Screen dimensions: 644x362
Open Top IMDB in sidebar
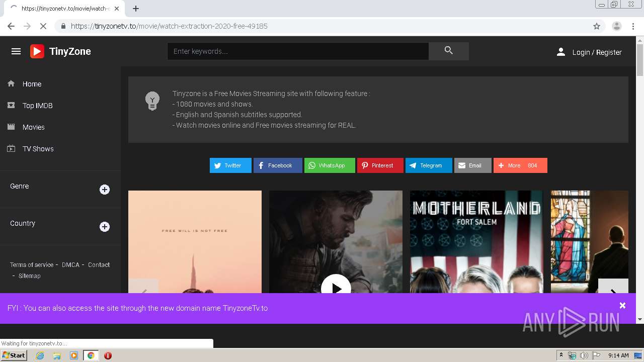pos(37,106)
